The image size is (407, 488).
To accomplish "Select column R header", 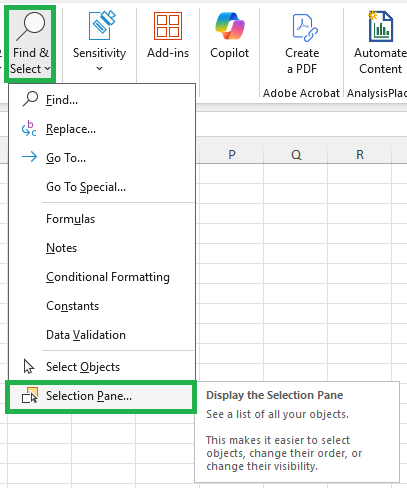I will click(360, 155).
